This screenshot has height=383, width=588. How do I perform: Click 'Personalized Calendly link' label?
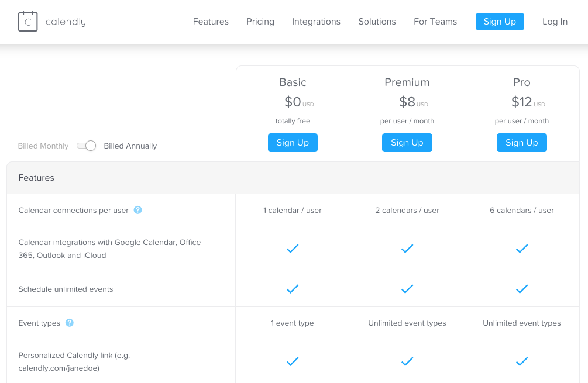click(x=74, y=361)
